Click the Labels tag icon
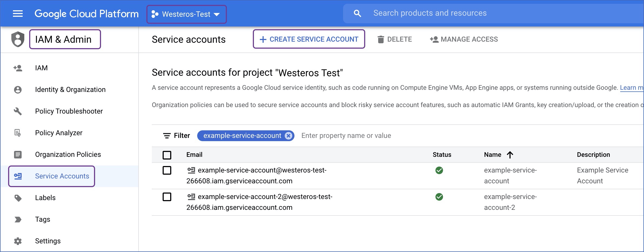This screenshot has height=252, width=644. point(18,198)
